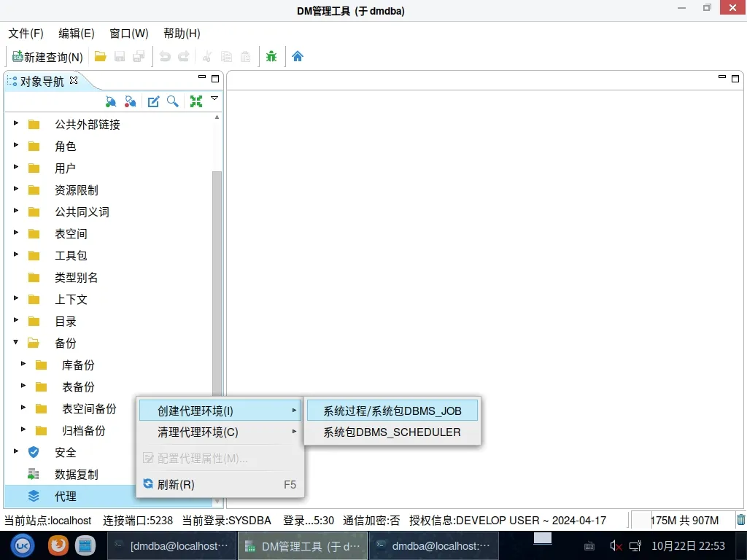747x560 pixels.
Task: Open the 编辑(E) menu
Action: click(77, 34)
